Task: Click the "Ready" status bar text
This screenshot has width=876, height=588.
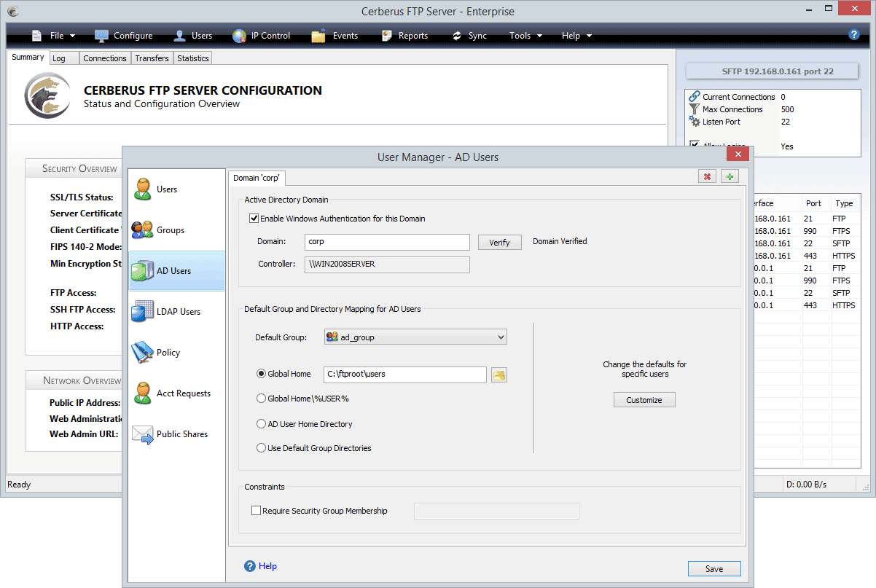Action: [x=18, y=485]
